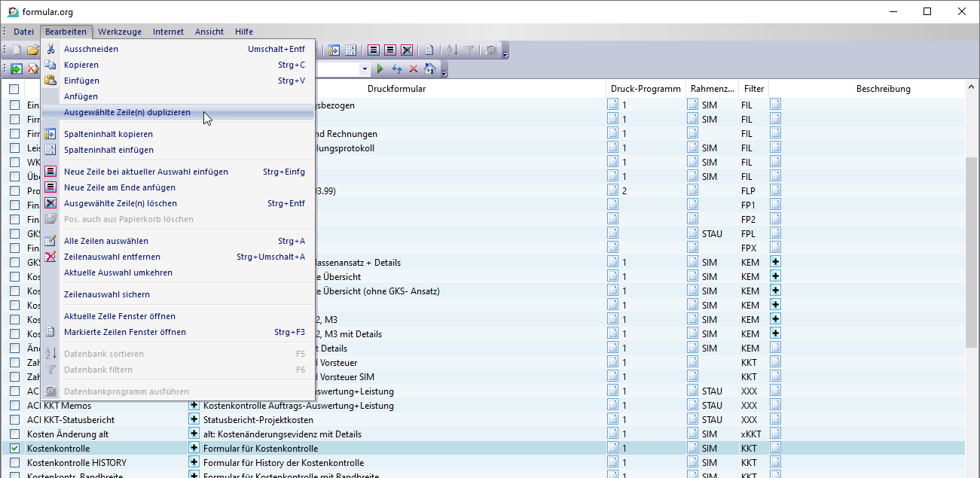
Task: Click the red X cancel toolbar icon
Action: pos(413,69)
